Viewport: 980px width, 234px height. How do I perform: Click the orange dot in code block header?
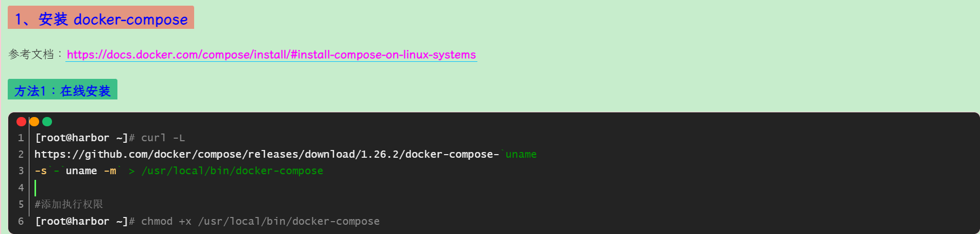point(34,122)
